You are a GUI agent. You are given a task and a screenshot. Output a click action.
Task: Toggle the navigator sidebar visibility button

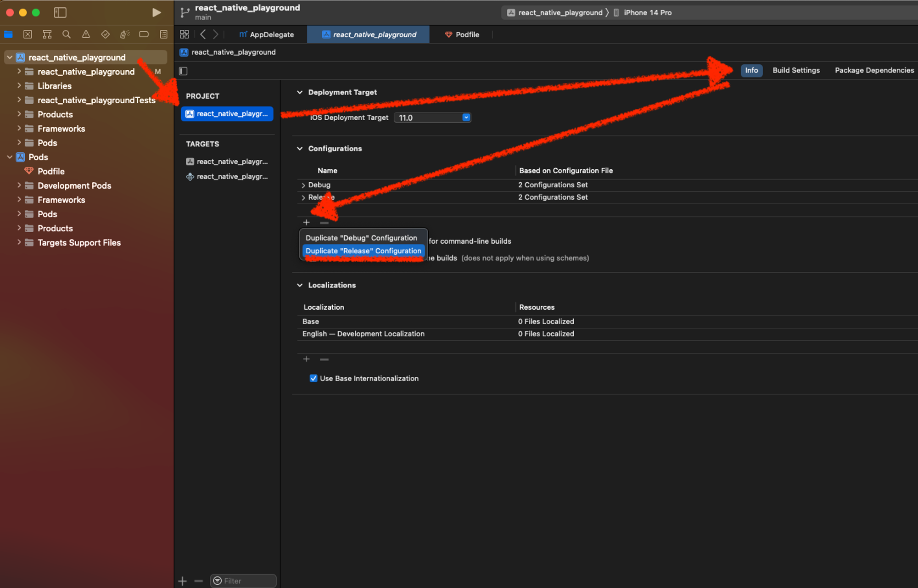[60, 12]
